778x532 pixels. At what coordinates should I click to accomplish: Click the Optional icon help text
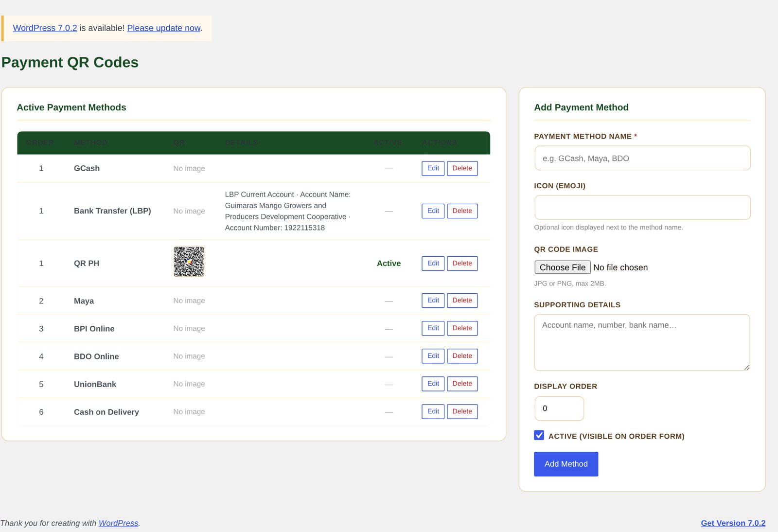(x=608, y=227)
